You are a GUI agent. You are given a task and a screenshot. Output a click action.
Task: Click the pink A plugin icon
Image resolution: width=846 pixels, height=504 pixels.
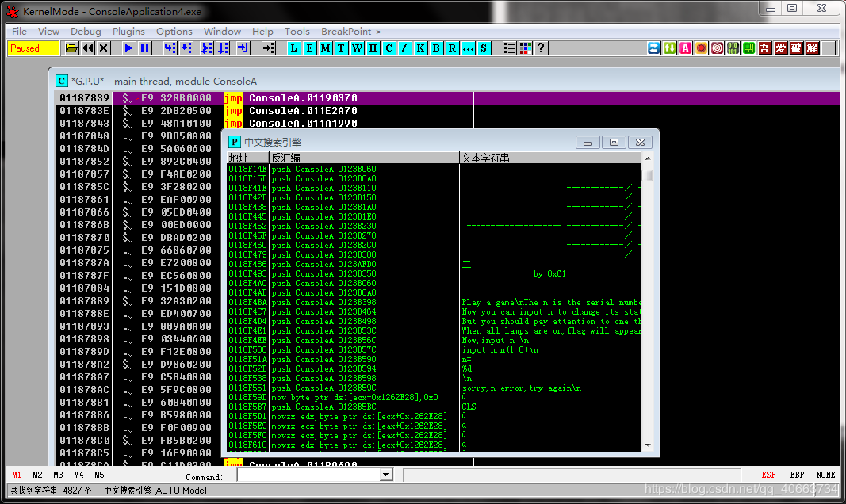(x=685, y=48)
